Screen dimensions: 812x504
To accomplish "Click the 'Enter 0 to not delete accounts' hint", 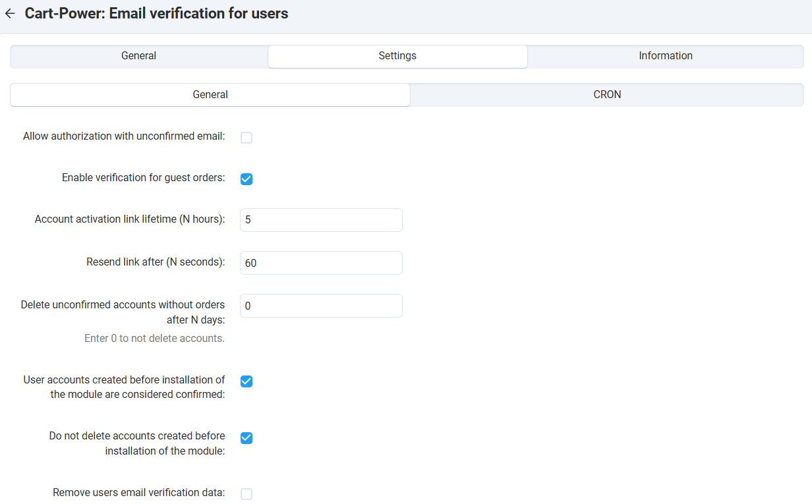I will click(154, 339).
